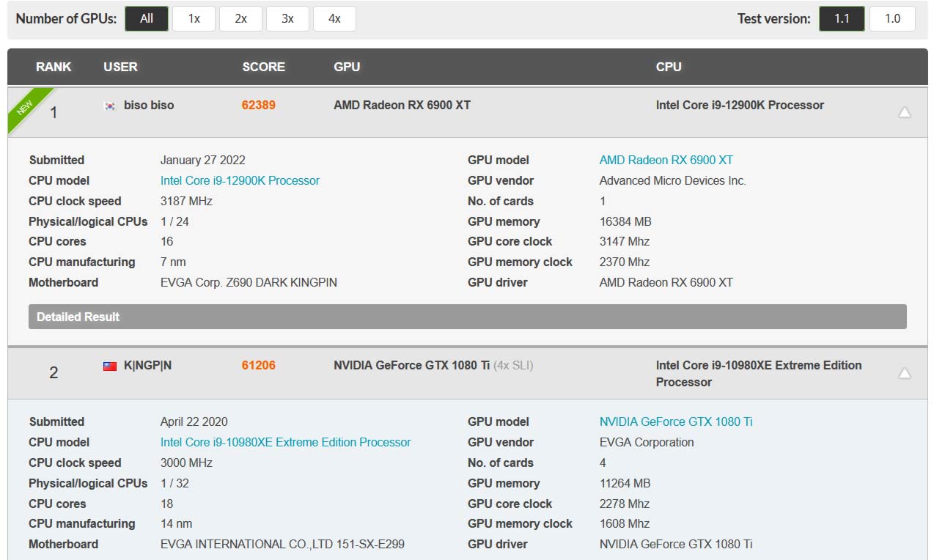The width and height of the screenshot is (934, 560).
Task: Expand the Detailed Result bar for rank 1
Action: coord(467,317)
